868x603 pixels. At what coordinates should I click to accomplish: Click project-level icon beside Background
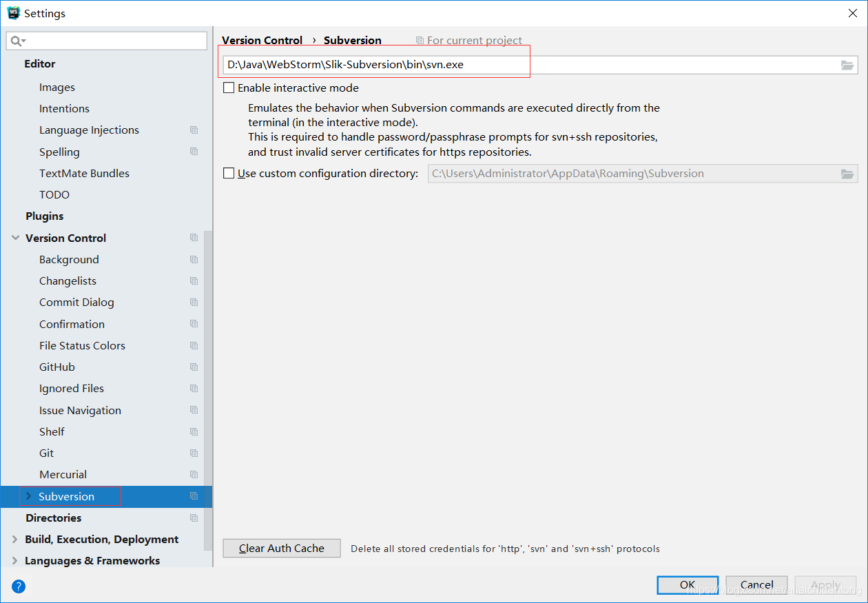tap(194, 260)
